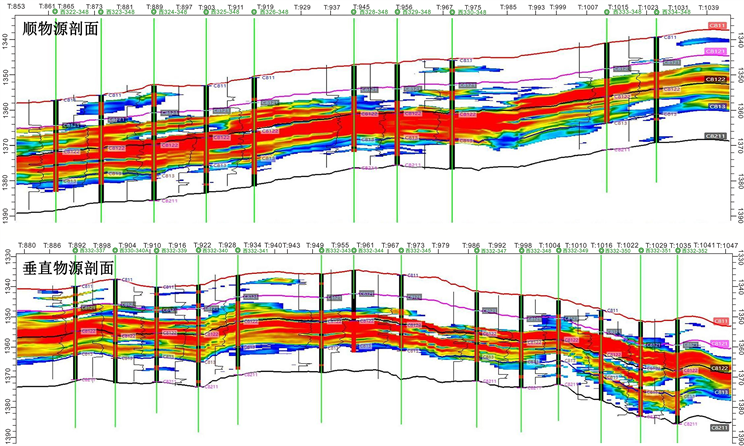The height and width of the screenshot is (446, 744).
Task: Pick the 西332-352 well marker icon
Action: click(x=676, y=251)
